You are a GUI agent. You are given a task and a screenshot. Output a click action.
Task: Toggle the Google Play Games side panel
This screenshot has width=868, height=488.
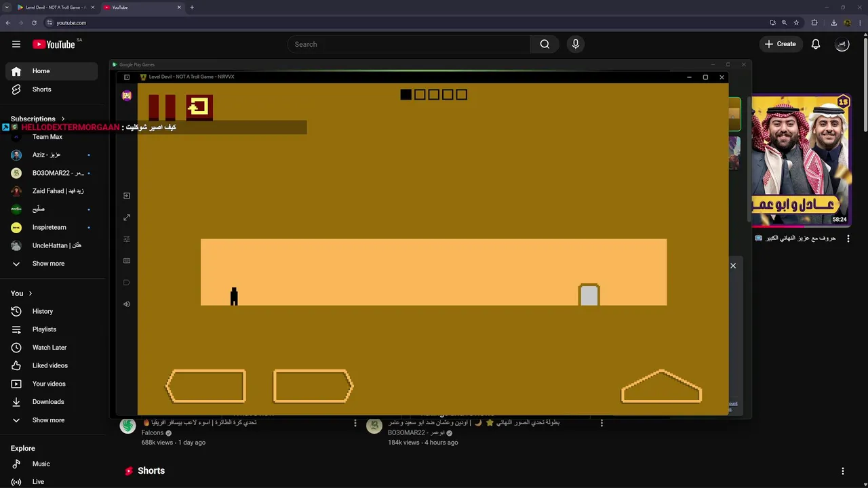click(x=127, y=77)
